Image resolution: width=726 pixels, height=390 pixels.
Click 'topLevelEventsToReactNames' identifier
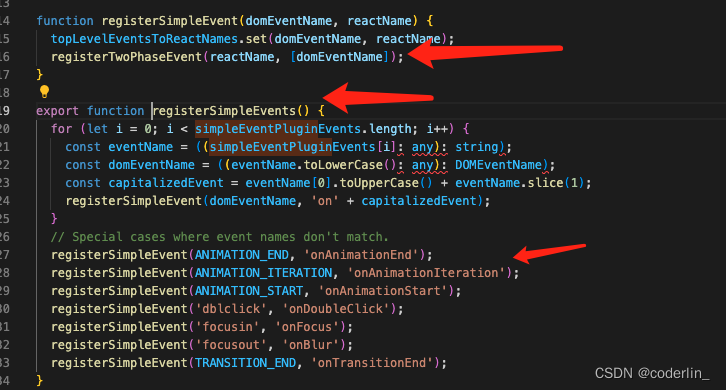(144, 39)
